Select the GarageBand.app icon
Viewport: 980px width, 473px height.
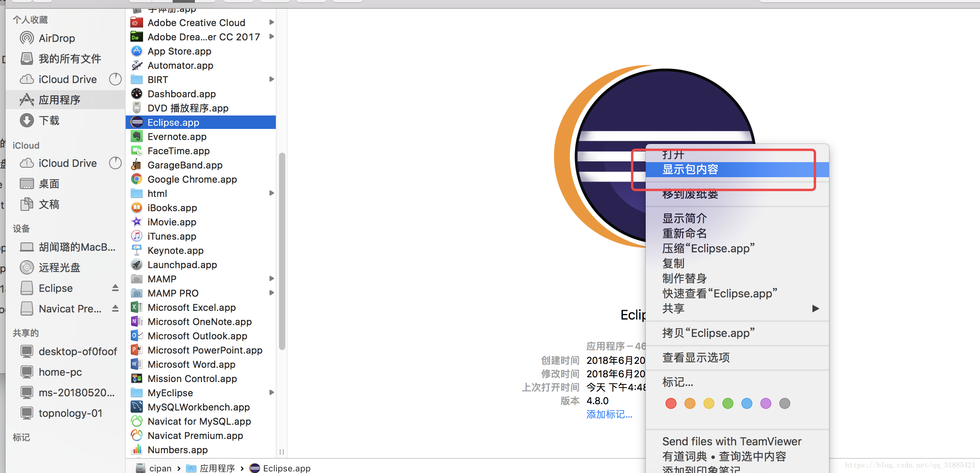(x=136, y=165)
